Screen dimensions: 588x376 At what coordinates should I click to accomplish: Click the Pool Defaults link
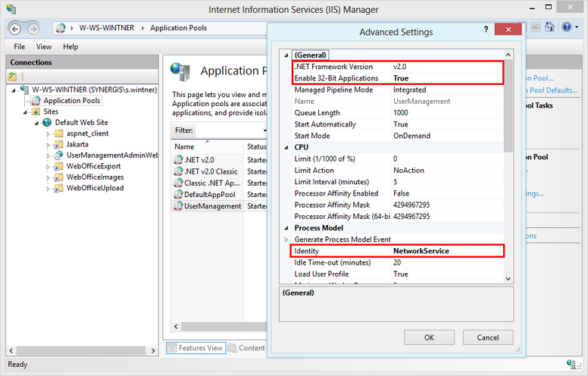point(552,90)
